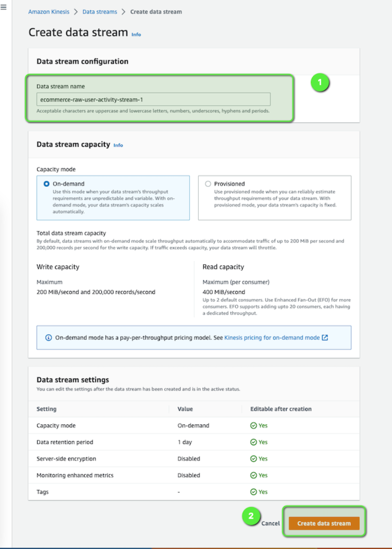The height and width of the screenshot is (549, 392).
Task: Open the Amazon Kinesis breadcrumb link
Action: [49, 11]
